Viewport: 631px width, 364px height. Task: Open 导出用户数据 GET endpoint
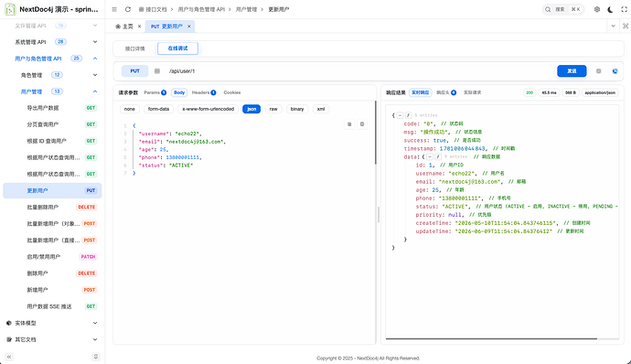[x=52, y=108]
